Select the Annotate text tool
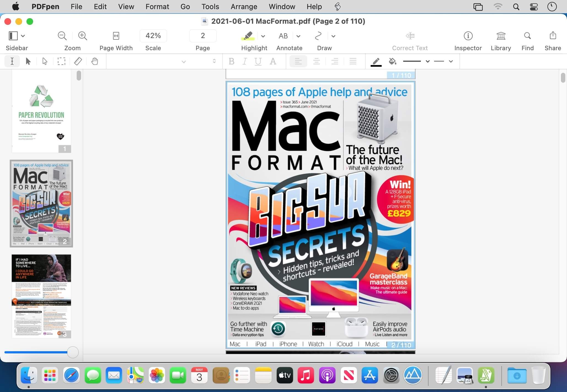 283,36
